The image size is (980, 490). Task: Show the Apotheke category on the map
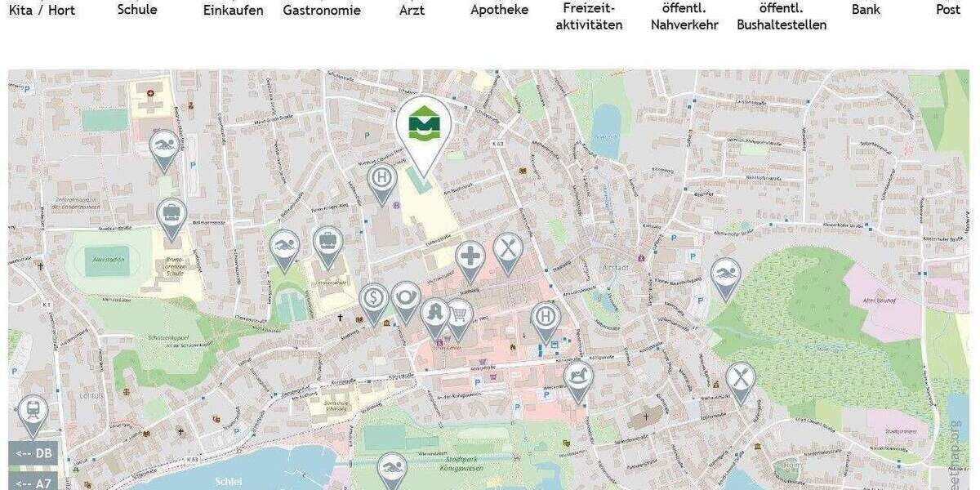[x=500, y=10]
